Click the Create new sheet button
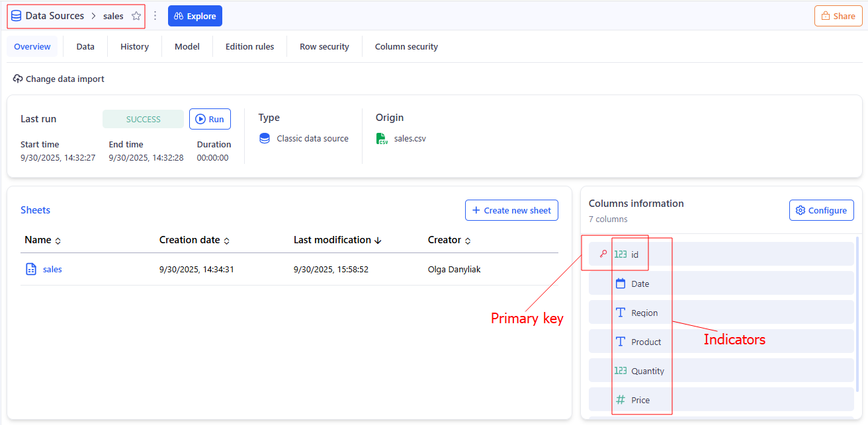868x425 pixels. [x=511, y=210]
